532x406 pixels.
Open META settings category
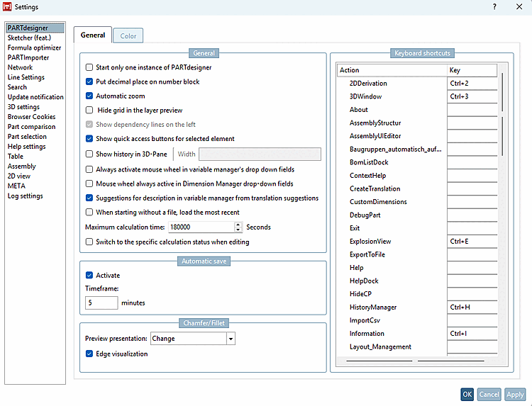coord(16,186)
